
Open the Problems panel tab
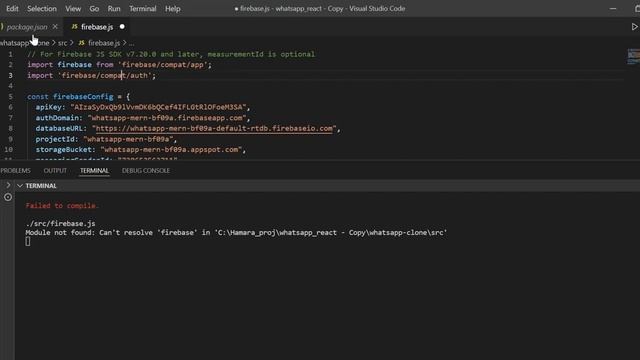click(16, 171)
